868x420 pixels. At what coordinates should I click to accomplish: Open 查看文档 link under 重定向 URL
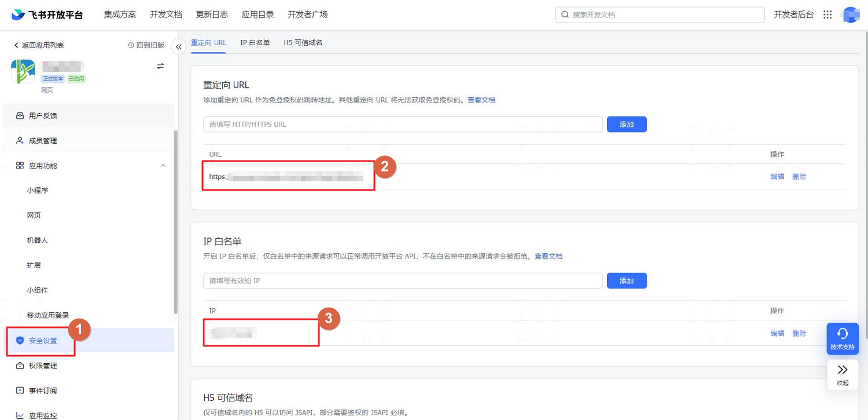click(x=481, y=100)
